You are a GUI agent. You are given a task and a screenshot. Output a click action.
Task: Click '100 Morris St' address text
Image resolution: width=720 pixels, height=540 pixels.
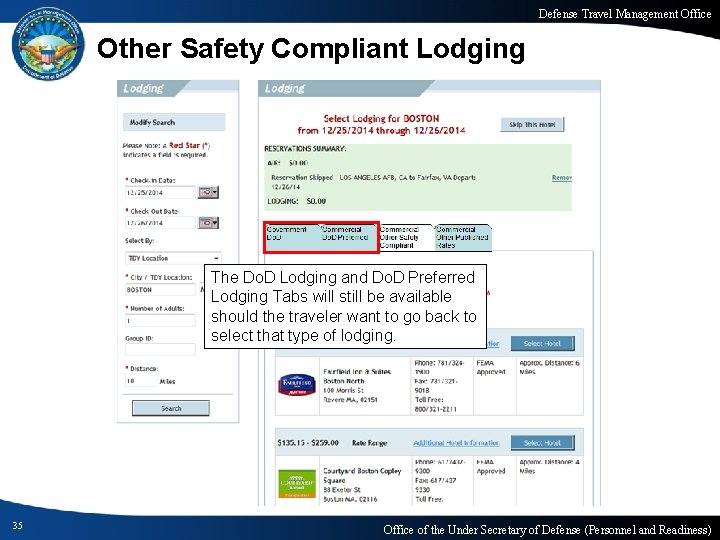[x=343, y=390]
